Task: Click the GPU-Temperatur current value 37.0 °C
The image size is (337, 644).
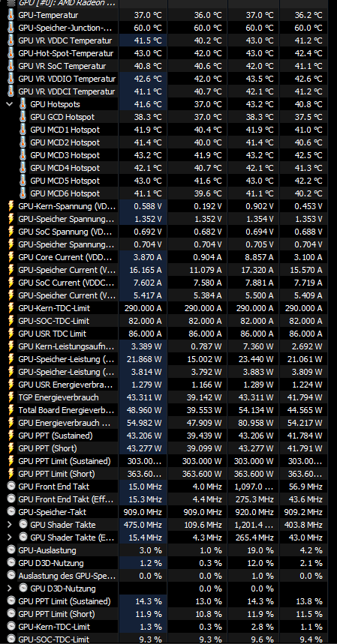Action: (x=148, y=15)
